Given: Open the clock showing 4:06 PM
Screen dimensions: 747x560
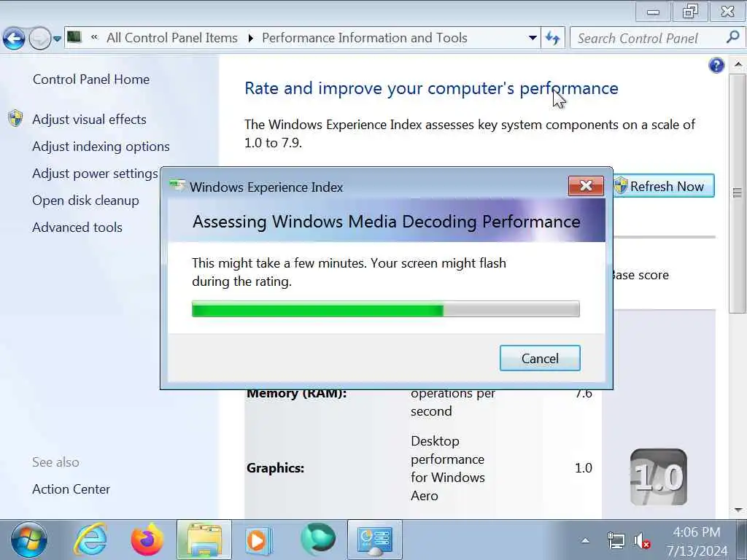Looking at the screenshot, I should click(x=697, y=541).
